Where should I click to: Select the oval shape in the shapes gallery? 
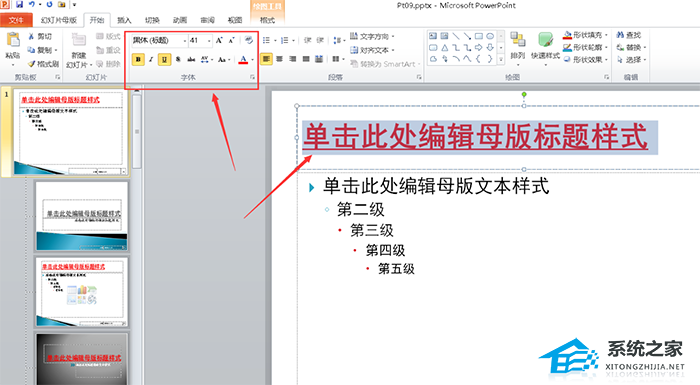click(x=490, y=36)
